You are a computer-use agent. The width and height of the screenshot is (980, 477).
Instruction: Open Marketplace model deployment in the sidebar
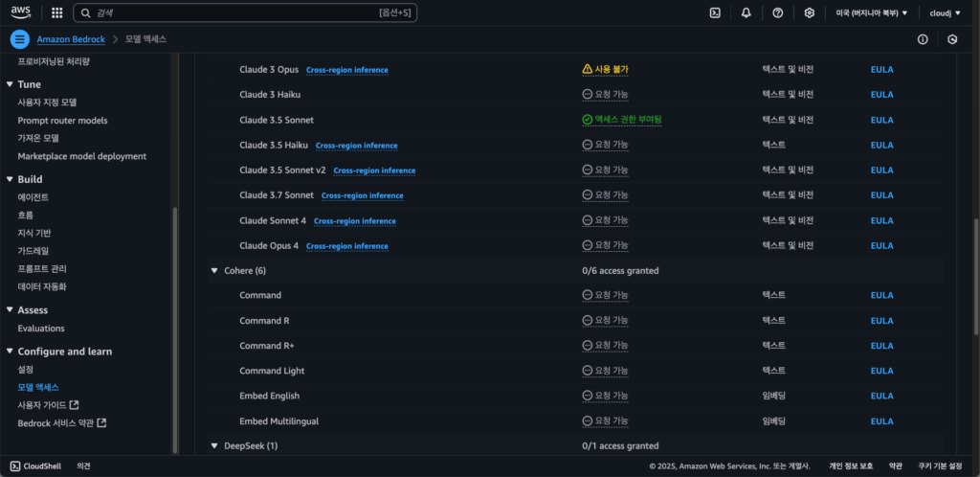82,156
